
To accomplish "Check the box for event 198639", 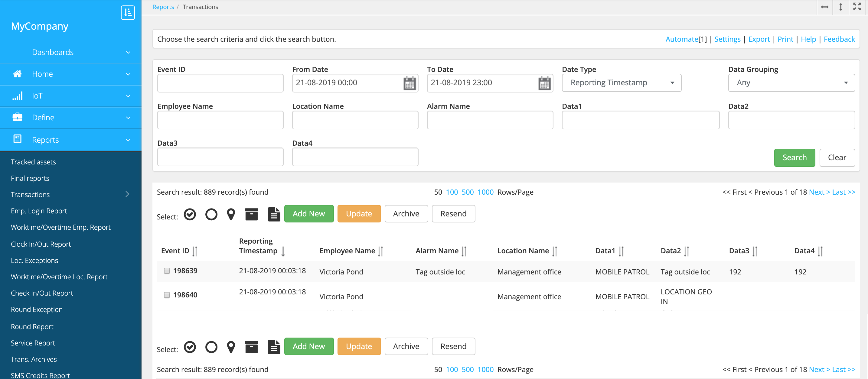I will 167,270.
